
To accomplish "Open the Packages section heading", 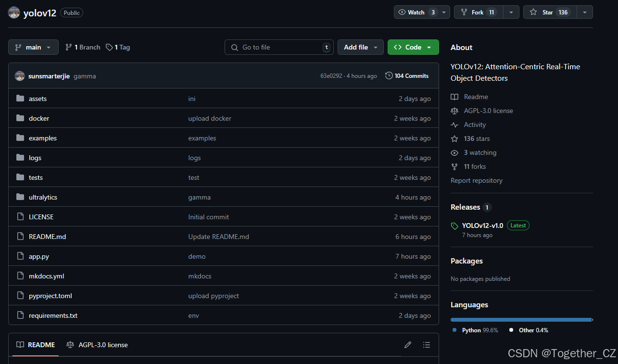I will (x=467, y=261).
